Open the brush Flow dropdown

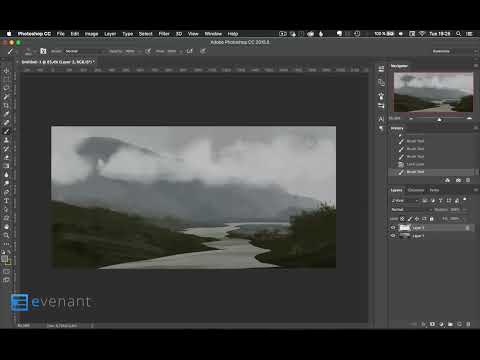(x=174, y=51)
